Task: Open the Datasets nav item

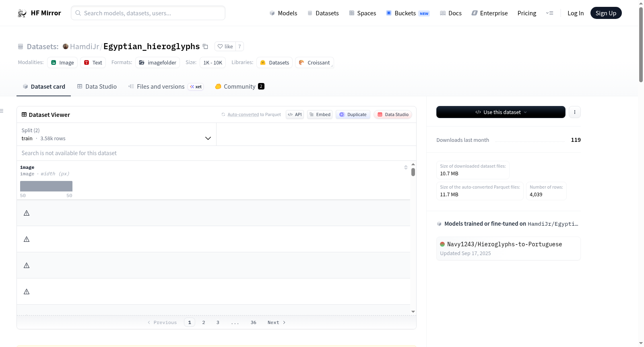Action: (323, 13)
